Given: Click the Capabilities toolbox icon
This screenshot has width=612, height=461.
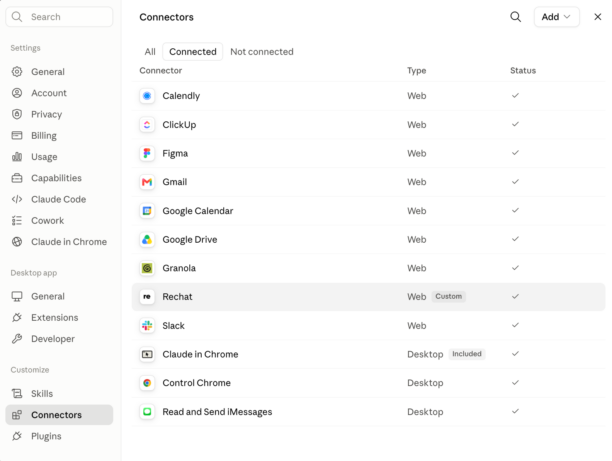Looking at the screenshot, I should point(17,178).
